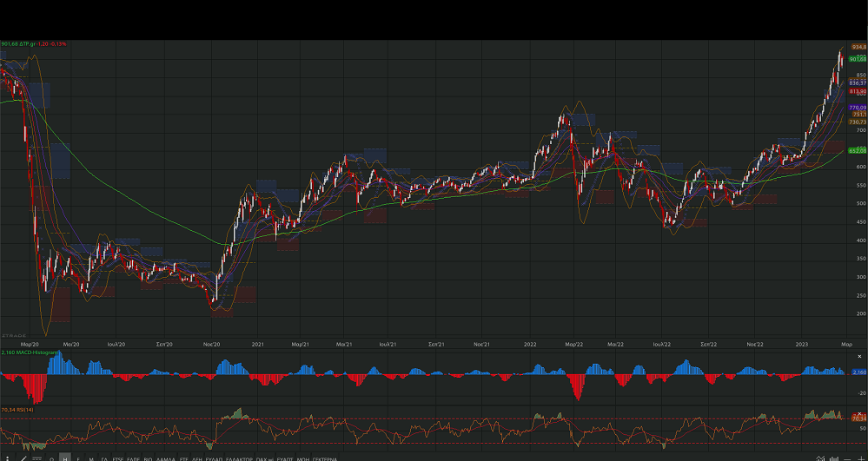
Task: Click the 2022 label on time axis
Action: (530, 344)
